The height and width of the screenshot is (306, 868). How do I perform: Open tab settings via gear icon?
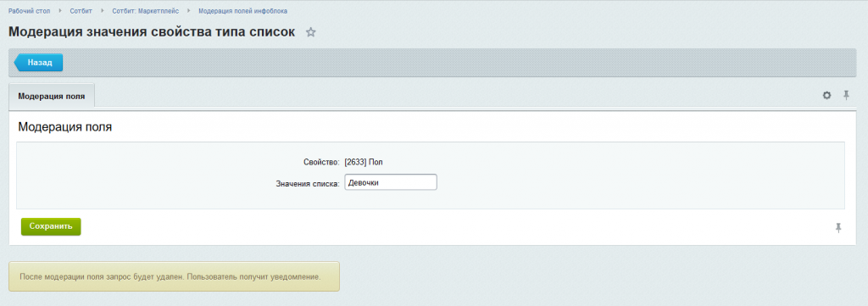(x=826, y=95)
